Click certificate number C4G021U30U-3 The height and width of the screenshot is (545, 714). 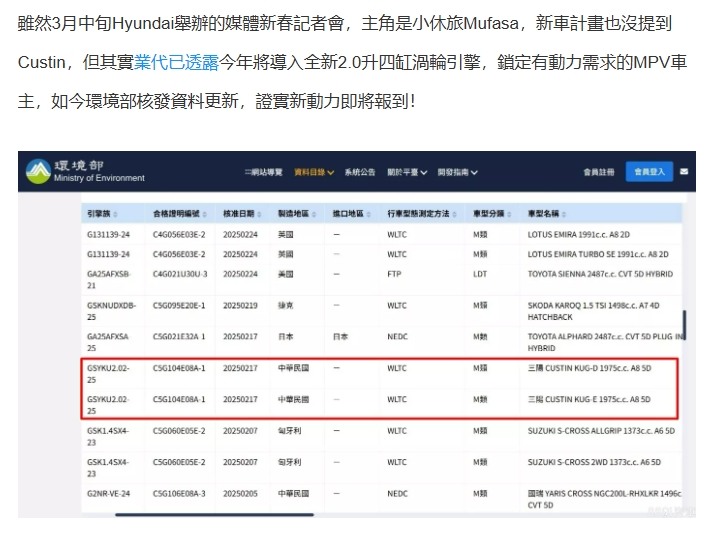tap(180, 274)
